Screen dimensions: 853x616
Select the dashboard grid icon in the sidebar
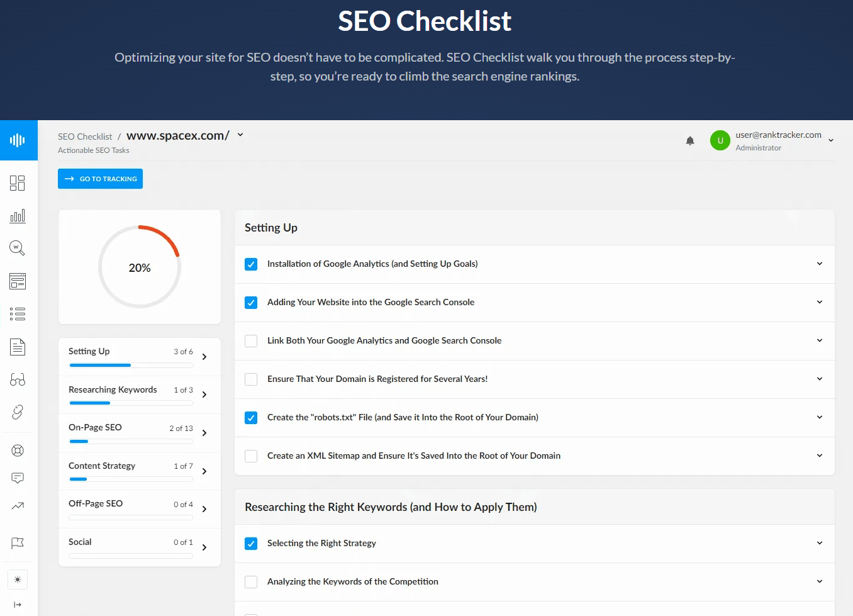tap(17, 182)
